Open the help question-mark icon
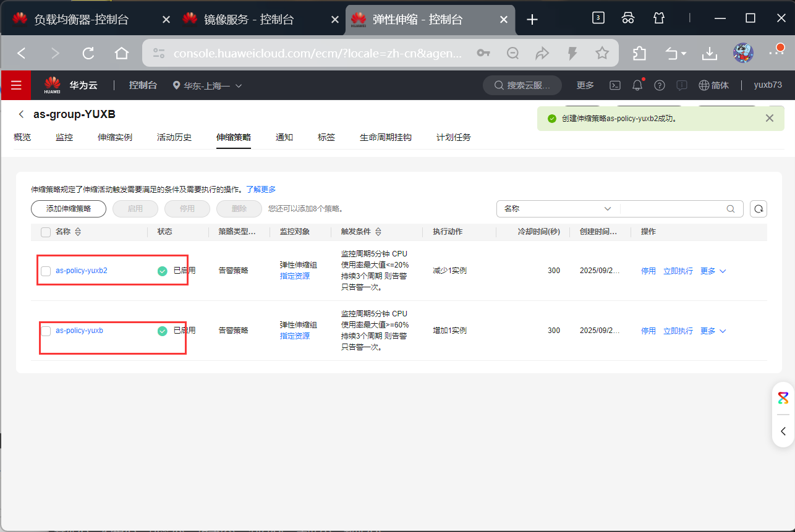 point(660,85)
